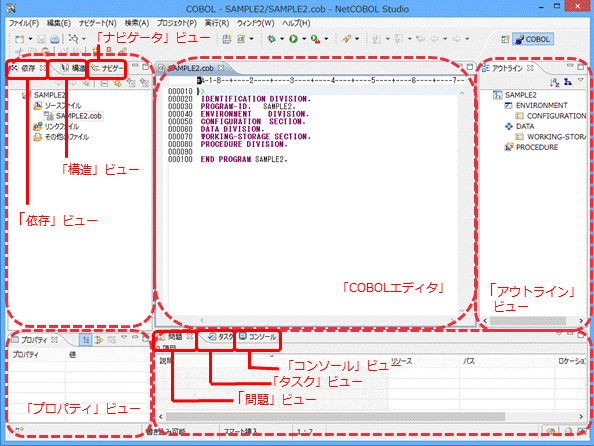Click the Forward navigation arrow icon
The width and height of the screenshot is (594, 446).
(456, 39)
